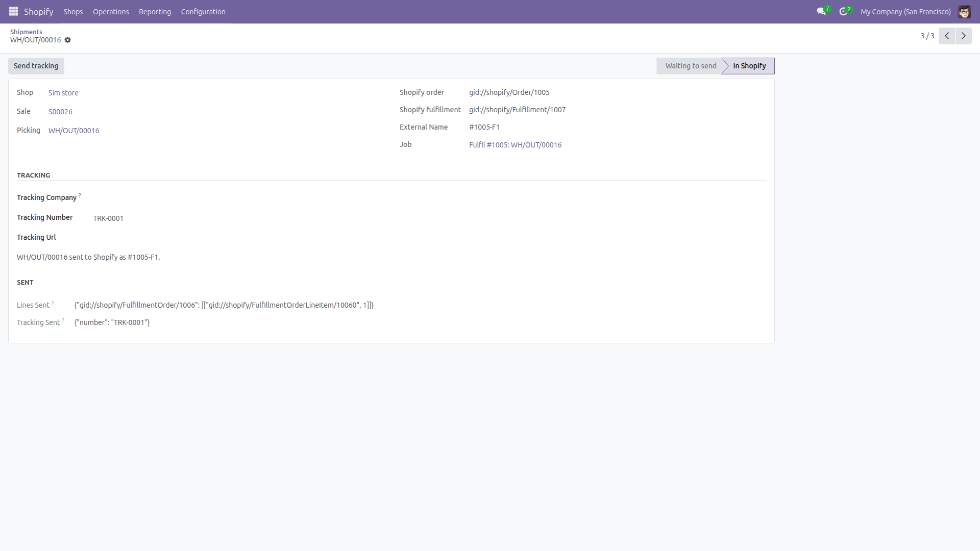980x551 pixels.
Task: Click the Lines Sent JSON value
Action: click(224, 305)
